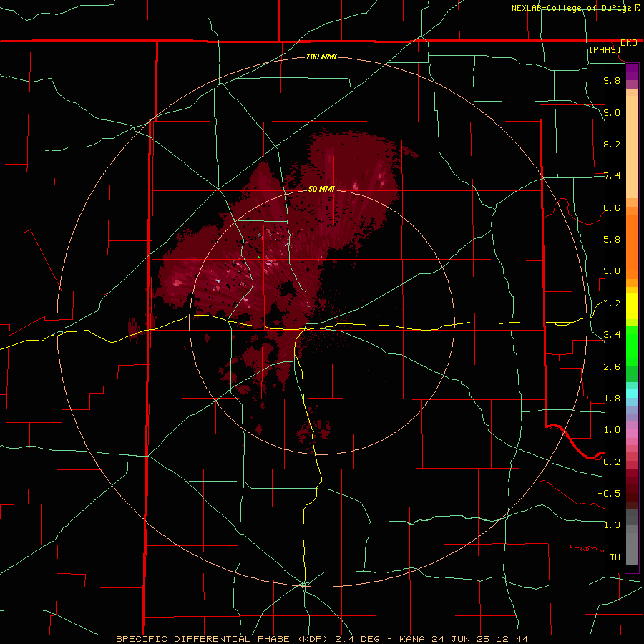Click the 3.4 legend value
Image resolution: width=644 pixels, height=644 pixels.
[x=612, y=335]
